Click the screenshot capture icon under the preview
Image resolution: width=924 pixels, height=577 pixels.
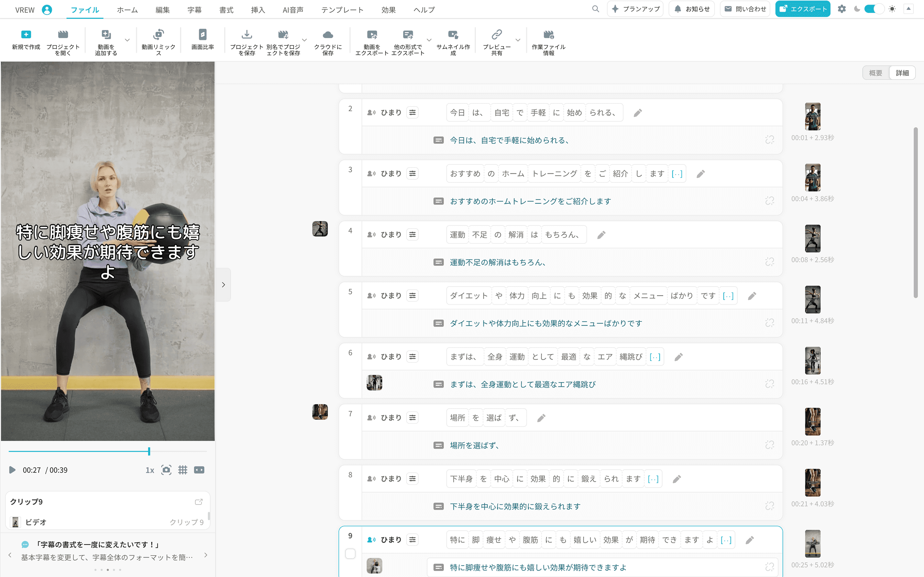tap(166, 470)
